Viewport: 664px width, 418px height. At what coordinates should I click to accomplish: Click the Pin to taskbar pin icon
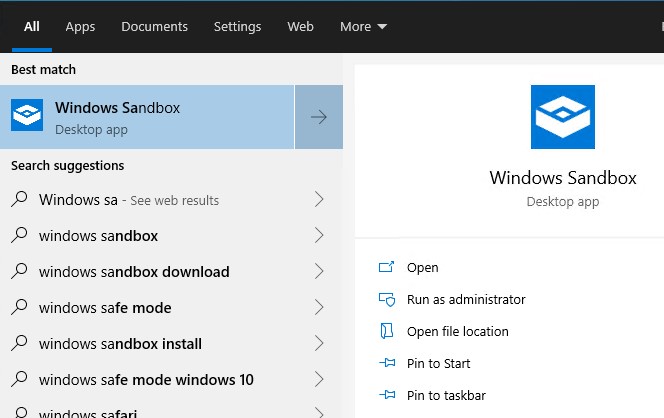coord(387,395)
